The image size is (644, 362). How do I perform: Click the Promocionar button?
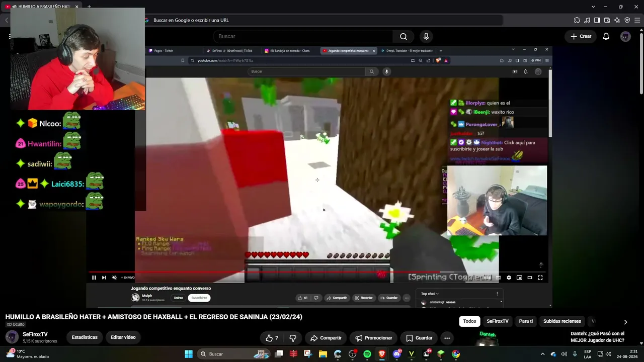(374, 338)
